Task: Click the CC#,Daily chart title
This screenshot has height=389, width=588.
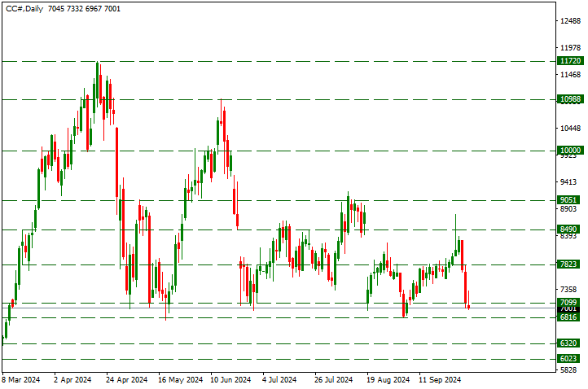Action: [x=24, y=9]
